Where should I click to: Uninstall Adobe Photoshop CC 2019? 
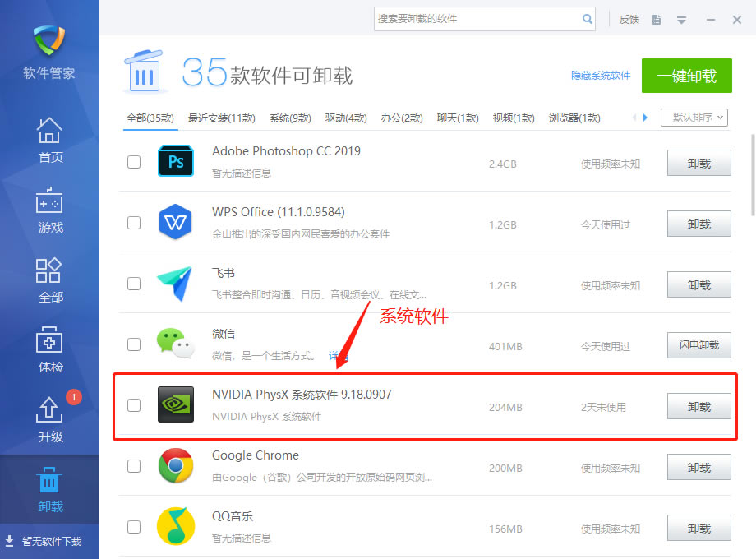[x=698, y=163]
